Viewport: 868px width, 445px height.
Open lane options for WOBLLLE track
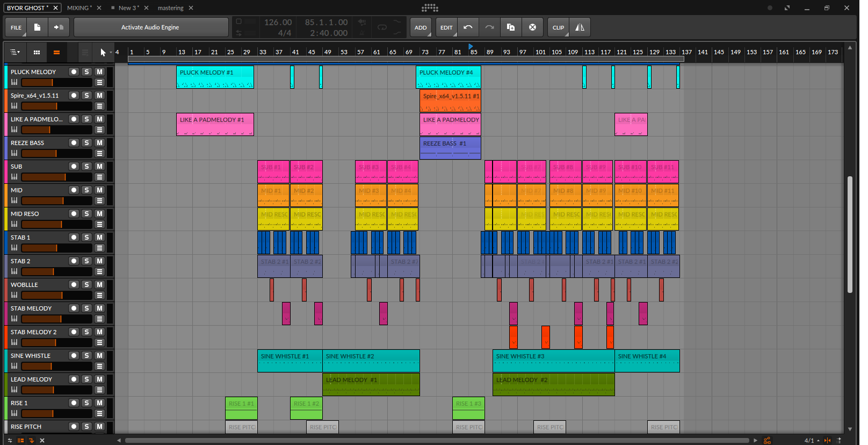(99, 296)
